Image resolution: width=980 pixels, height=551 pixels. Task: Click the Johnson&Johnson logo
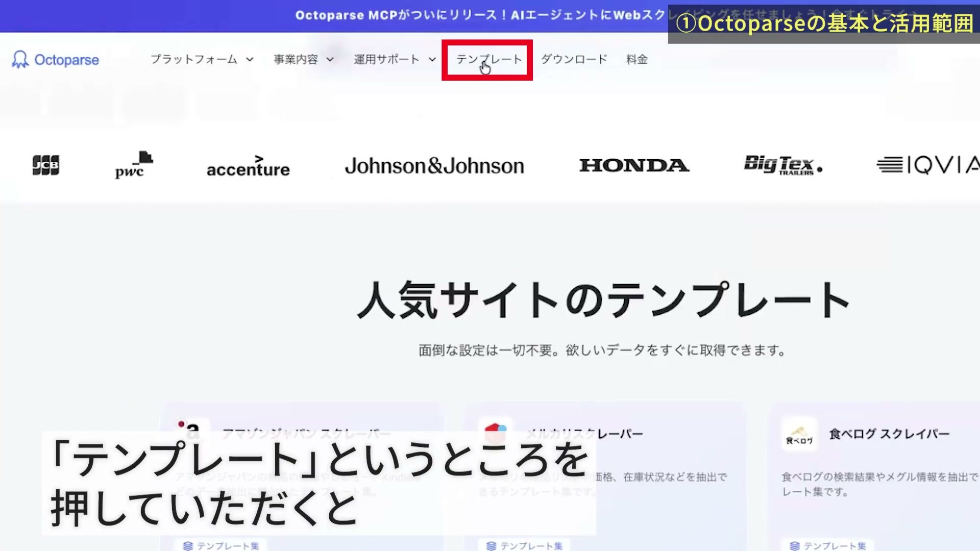tap(434, 166)
